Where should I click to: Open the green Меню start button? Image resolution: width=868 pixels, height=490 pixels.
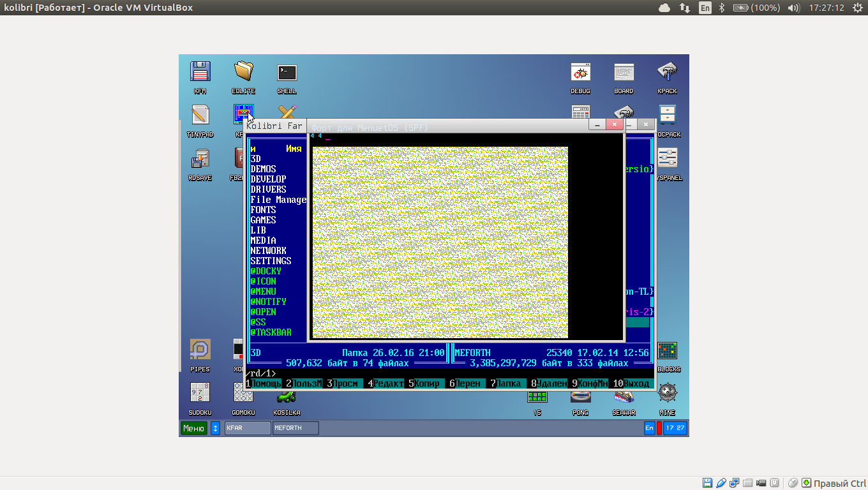click(193, 428)
